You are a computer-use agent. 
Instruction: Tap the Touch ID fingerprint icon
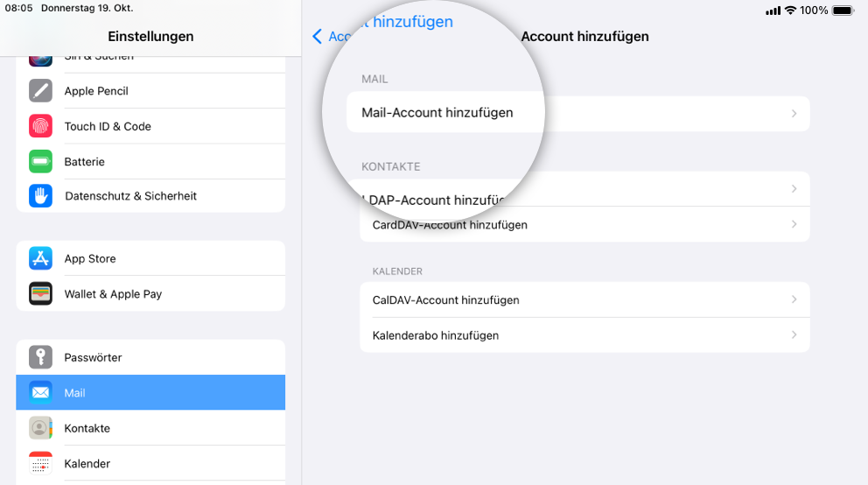[x=40, y=126]
